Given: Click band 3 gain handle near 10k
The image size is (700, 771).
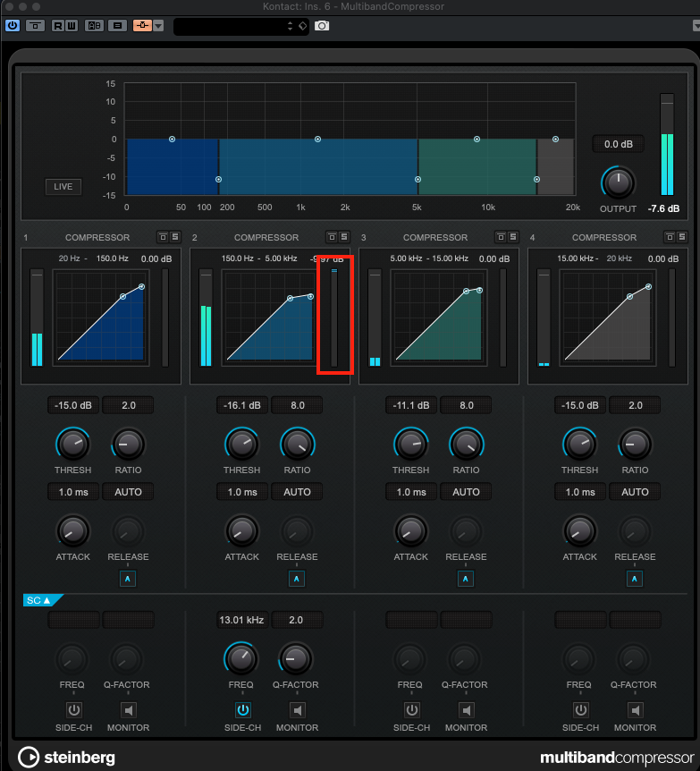Looking at the screenshot, I should coord(477,140).
